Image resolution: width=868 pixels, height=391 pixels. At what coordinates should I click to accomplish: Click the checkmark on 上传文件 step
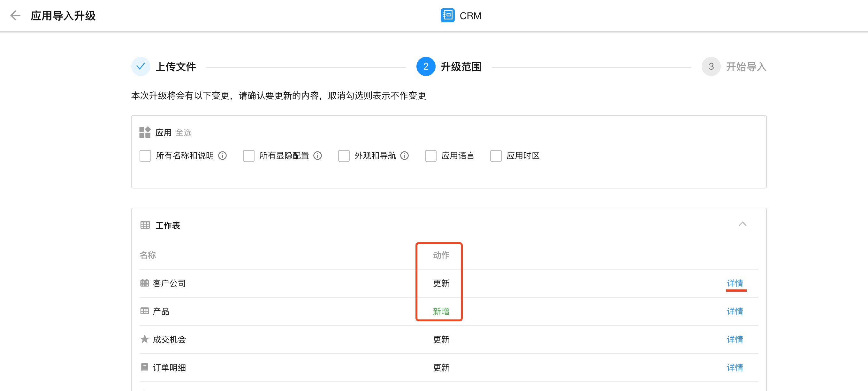(141, 66)
